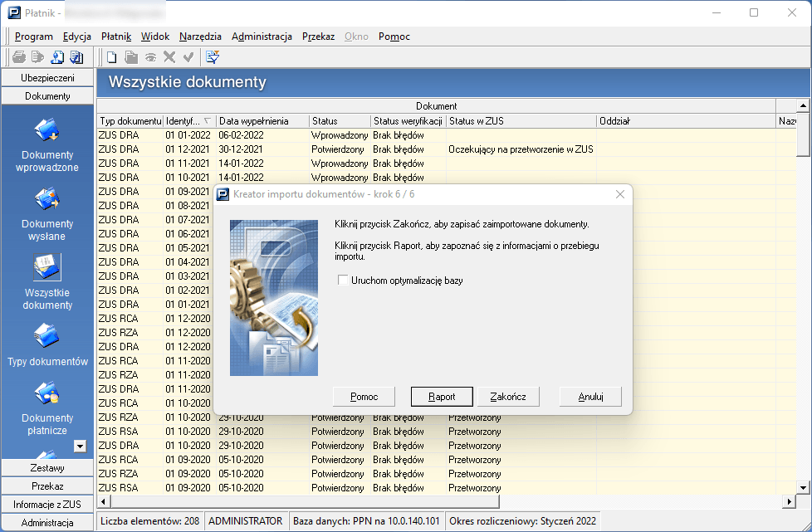The image size is (812, 532).
Task: Click the document verification toolbar icon
Action: 76,57
